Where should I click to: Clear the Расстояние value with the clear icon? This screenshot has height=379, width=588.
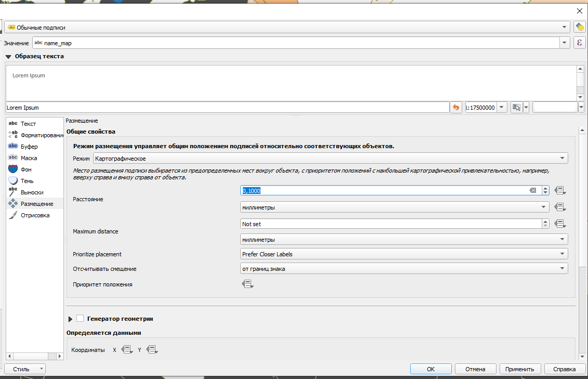point(532,191)
